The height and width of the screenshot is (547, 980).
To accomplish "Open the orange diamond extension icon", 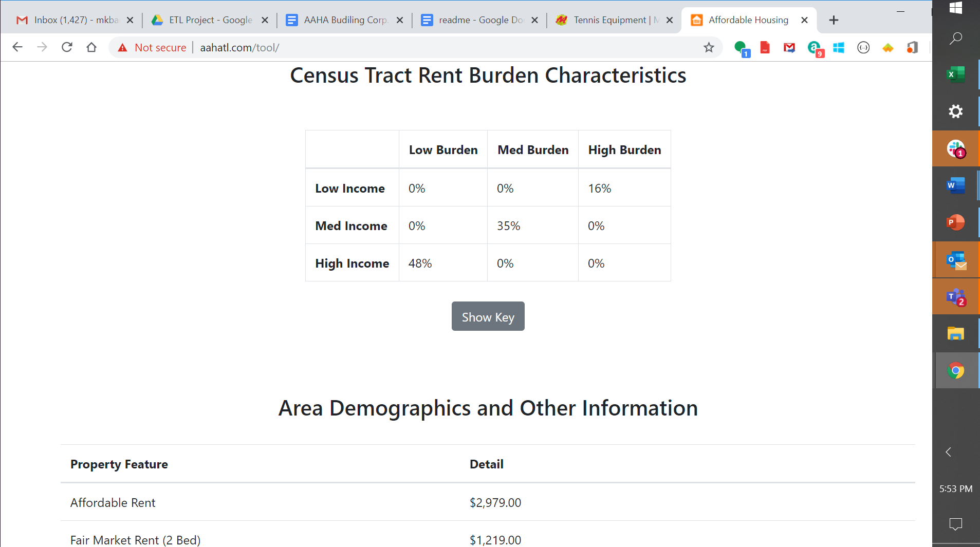I will (888, 48).
